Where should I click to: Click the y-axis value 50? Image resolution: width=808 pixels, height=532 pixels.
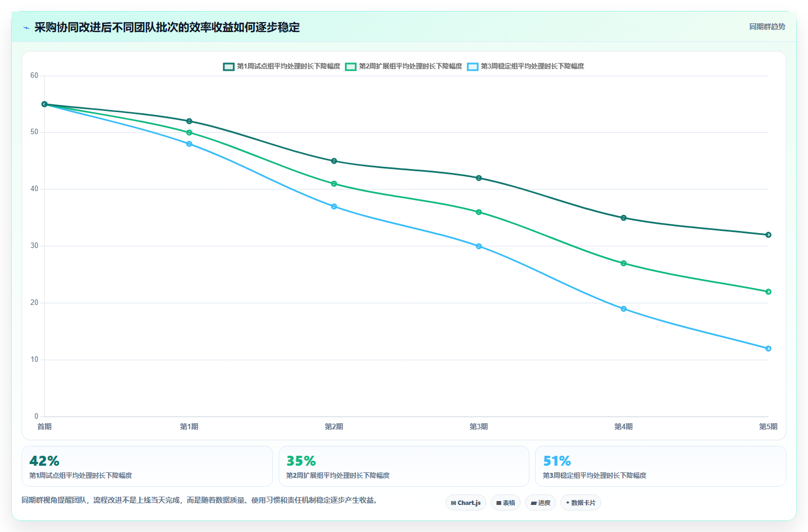(34, 132)
